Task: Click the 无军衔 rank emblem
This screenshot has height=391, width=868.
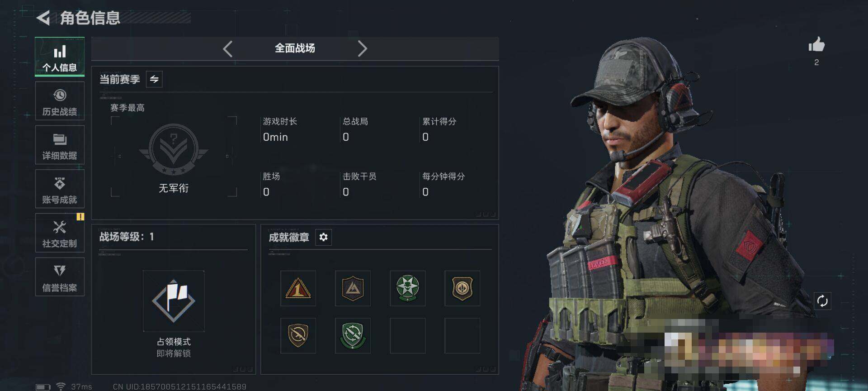Action: point(174,150)
